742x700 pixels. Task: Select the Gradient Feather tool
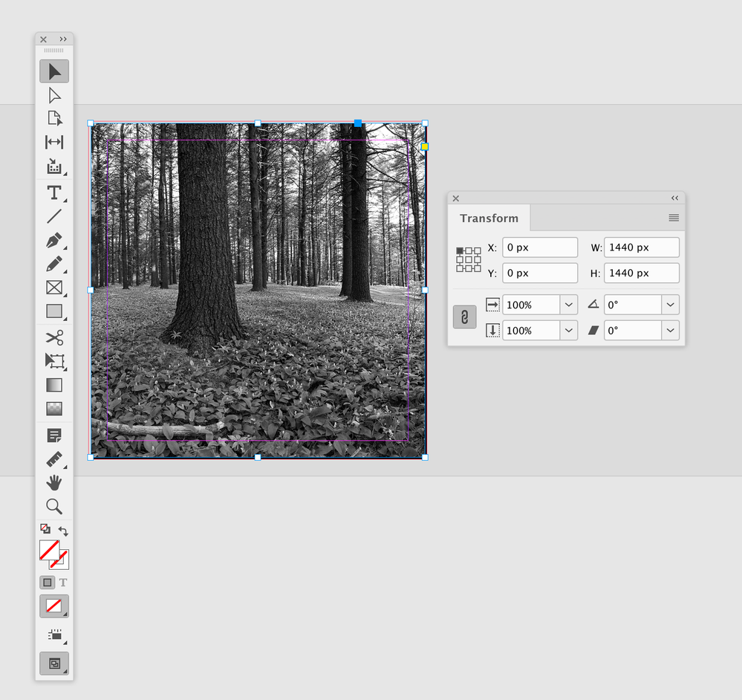point(54,409)
